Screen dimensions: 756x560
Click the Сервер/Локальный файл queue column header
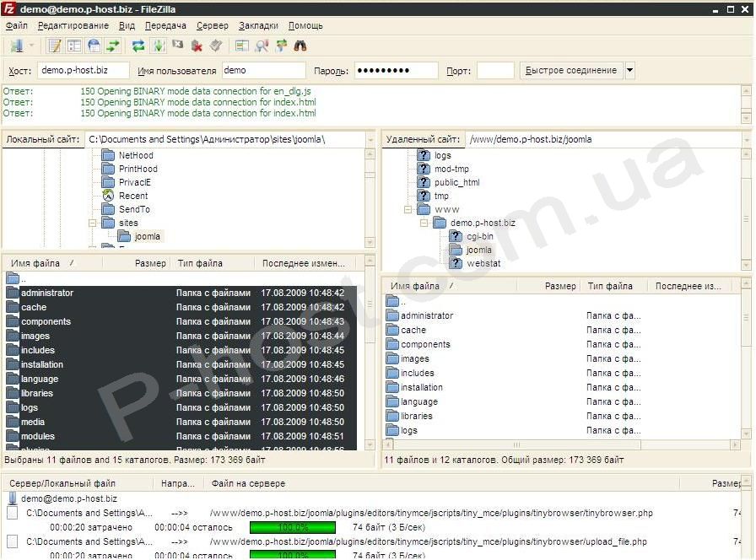click(78, 483)
